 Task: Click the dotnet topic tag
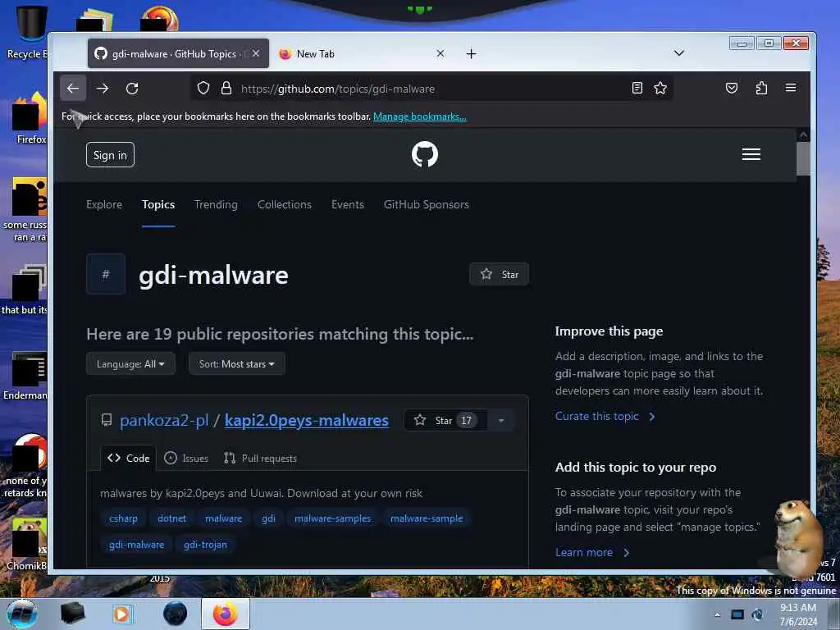172,518
